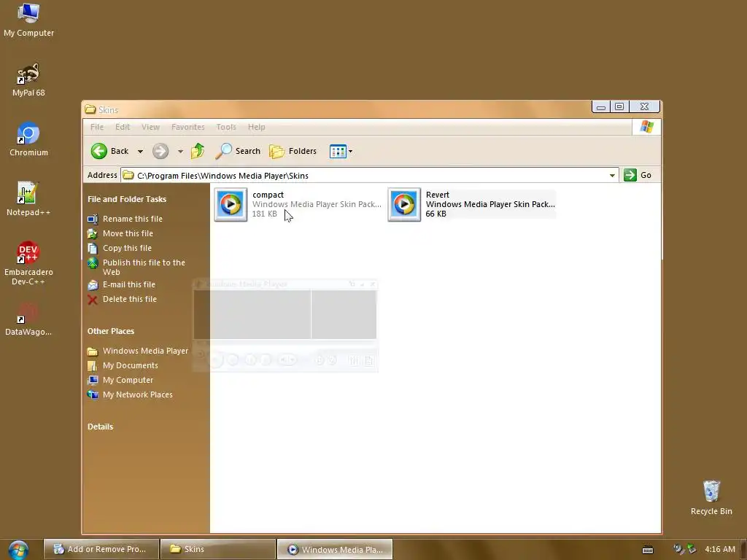Open the Forward history dropdown arrow
This screenshot has width=747, height=560.
pyautogui.click(x=181, y=152)
